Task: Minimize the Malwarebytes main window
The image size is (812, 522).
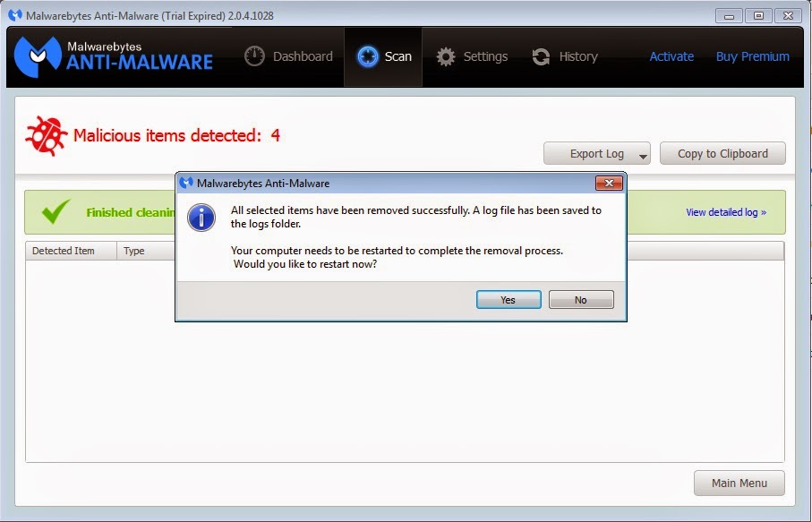Action: 729,16
